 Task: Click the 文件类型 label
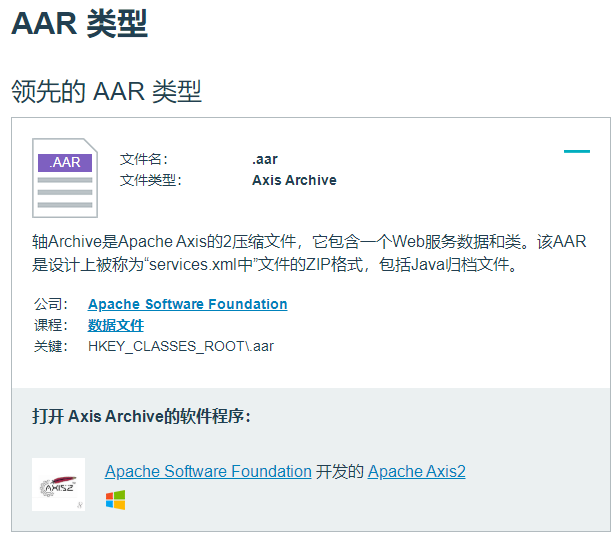[151, 180]
